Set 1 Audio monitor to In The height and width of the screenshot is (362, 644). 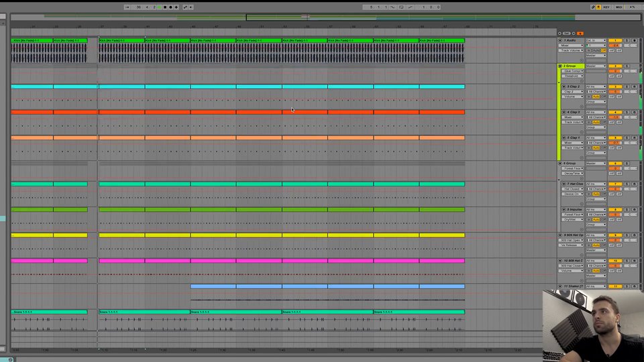pyautogui.click(x=588, y=50)
